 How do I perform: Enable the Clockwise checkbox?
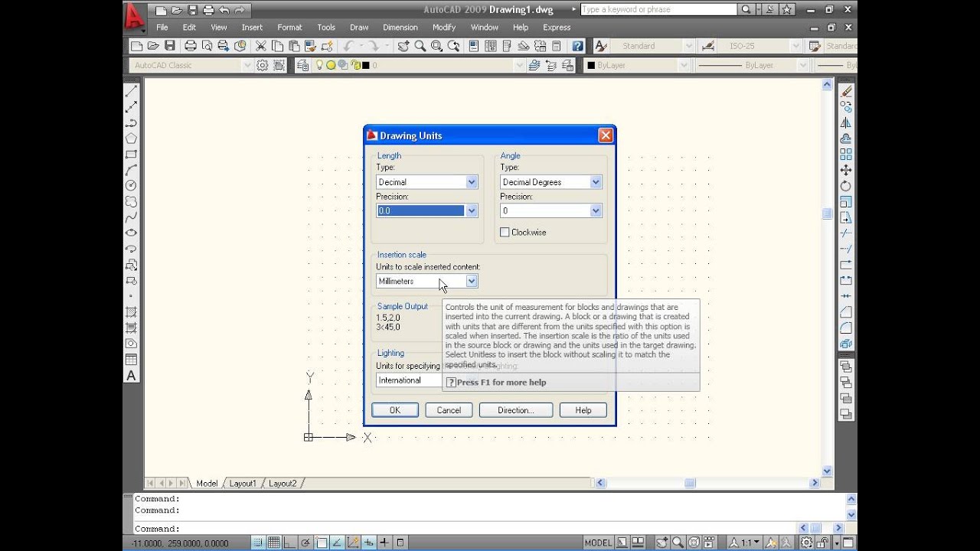(x=505, y=232)
